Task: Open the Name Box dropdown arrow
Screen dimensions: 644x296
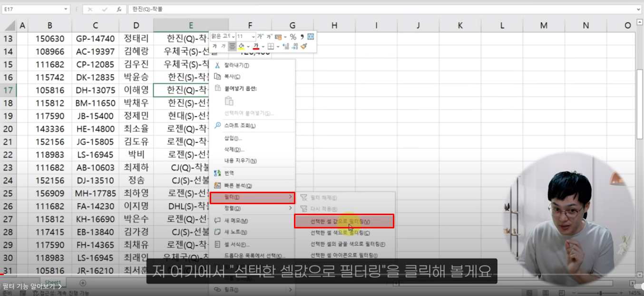Action: point(66,9)
